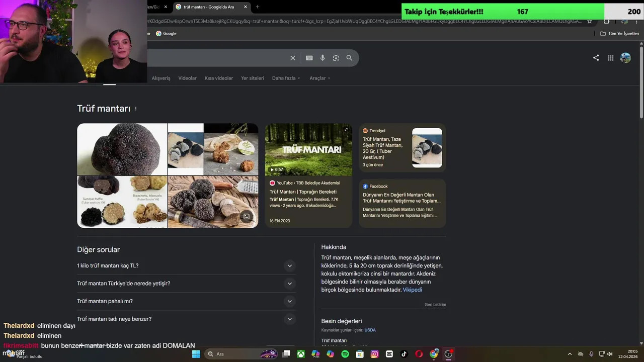Click the magnifier search submit icon
The width and height of the screenshot is (644, 362).
click(349, 58)
